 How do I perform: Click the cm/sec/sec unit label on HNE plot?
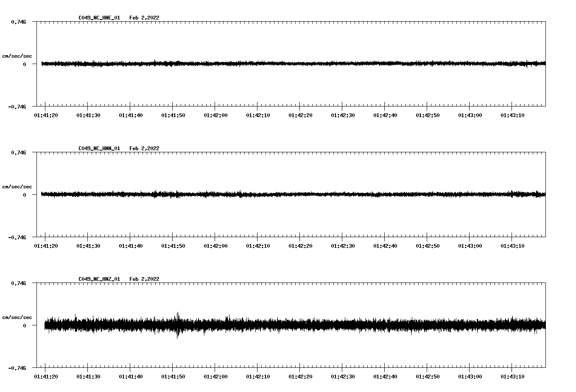point(17,56)
